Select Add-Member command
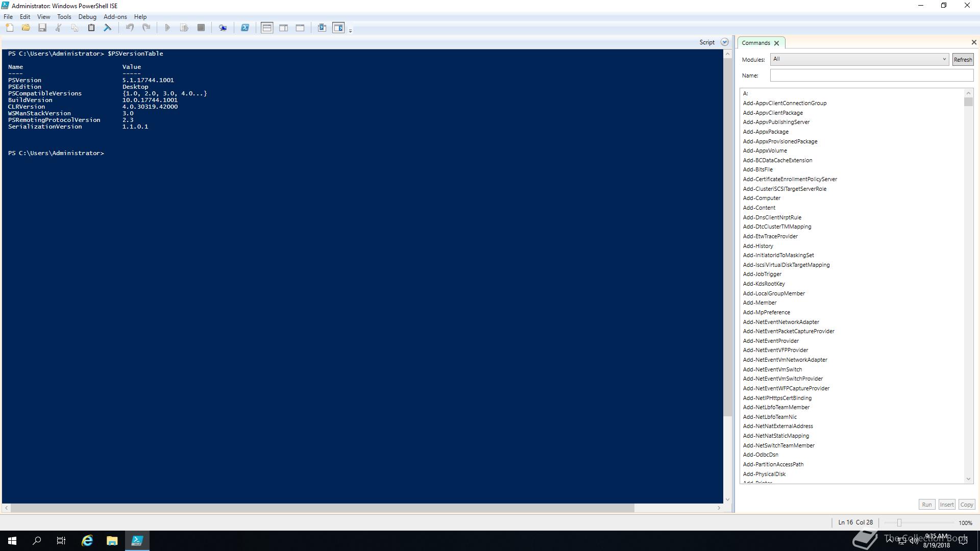Image resolution: width=980 pixels, height=551 pixels. [759, 303]
